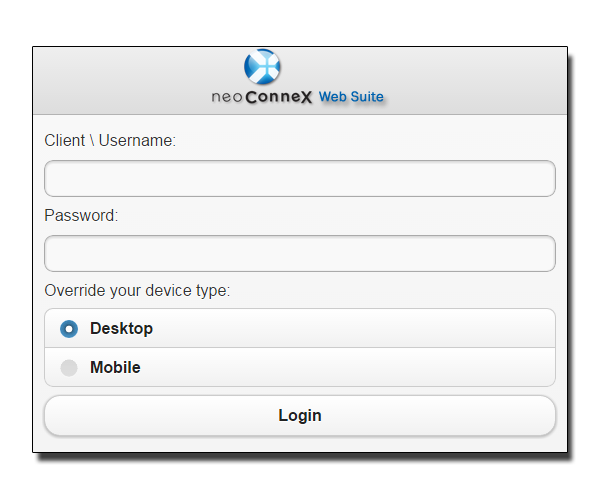Click the white cross inside the globe logo
This screenshot has width=600, height=500.
point(267,66)
